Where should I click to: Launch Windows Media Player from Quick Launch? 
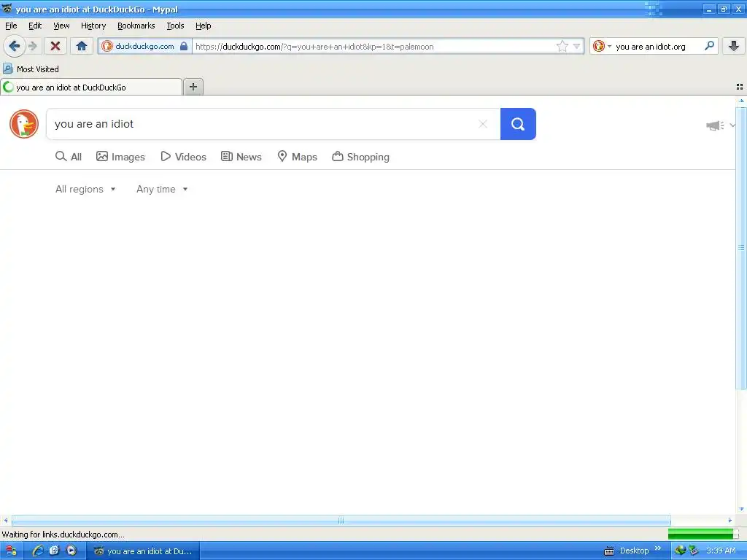pos(71,551)
